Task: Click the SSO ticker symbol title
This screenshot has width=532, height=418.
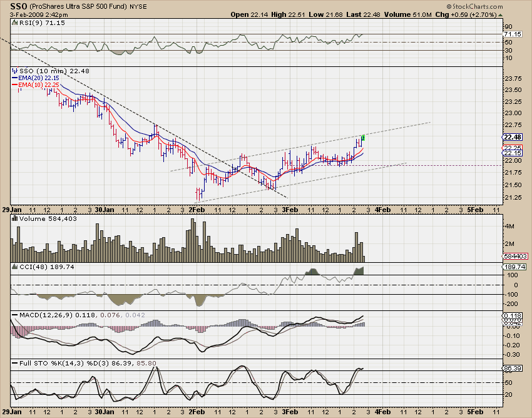Action: (x=18, y=6)
